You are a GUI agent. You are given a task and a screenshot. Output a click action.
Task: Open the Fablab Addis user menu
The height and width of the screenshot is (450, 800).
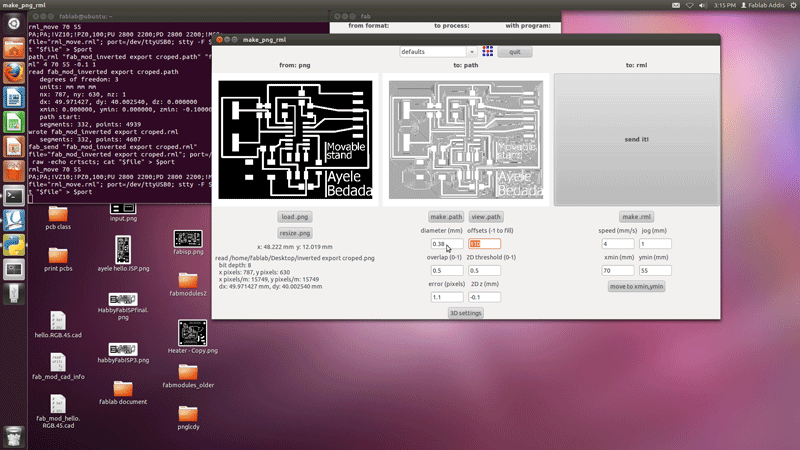pos(763,5)
